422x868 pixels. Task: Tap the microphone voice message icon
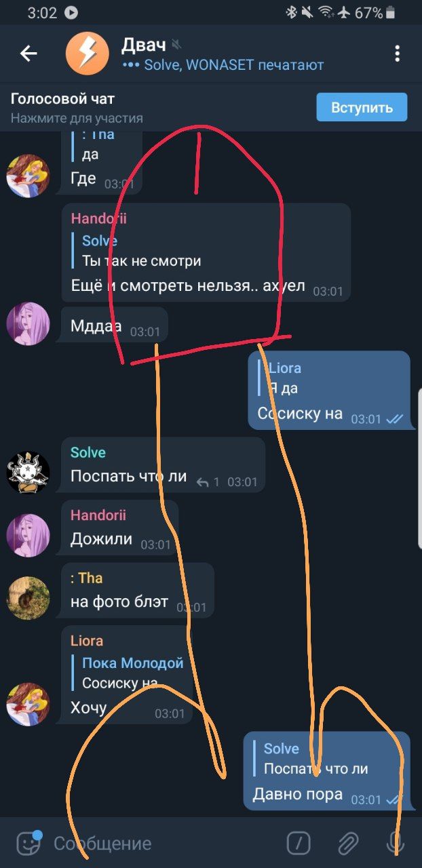click(x=396, y=843)
